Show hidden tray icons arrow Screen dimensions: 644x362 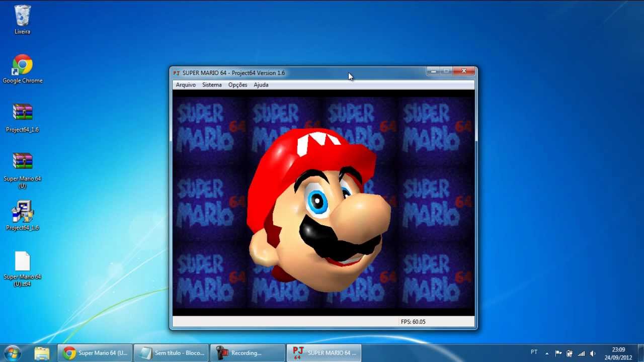(547, 353)
